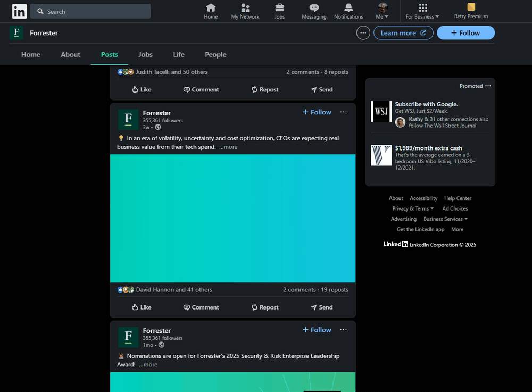Viewport: 532px width, 392px height.
Task: Click the footer About link
Action: click(x=396, y=198)
